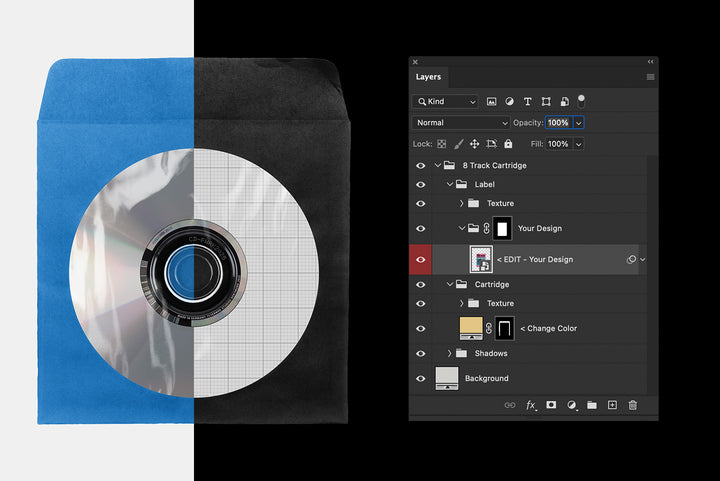Open the Normal blend mode dropdown
The image size is (720, 481).
point(461,123)
